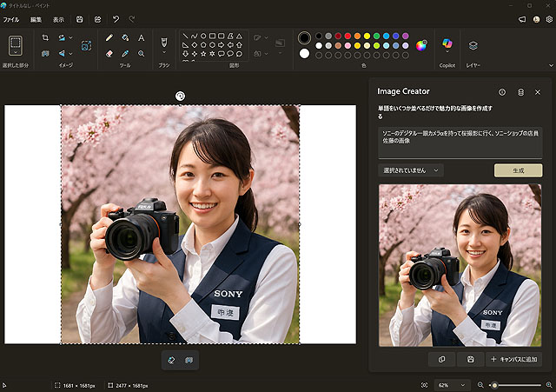Open the Layers panel
This screenshot has width=556, height=392.
pyautogui.click(x=473, y=45)
